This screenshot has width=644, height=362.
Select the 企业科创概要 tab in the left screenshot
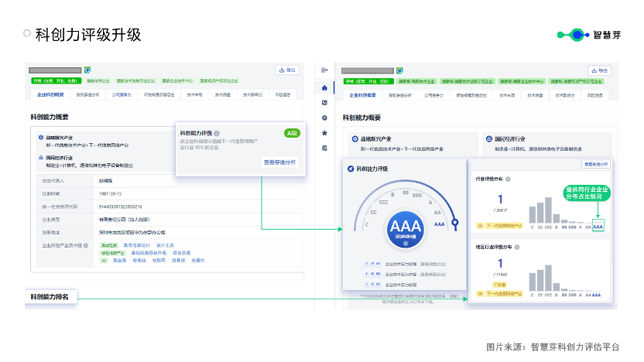click(x=50, y=95)
